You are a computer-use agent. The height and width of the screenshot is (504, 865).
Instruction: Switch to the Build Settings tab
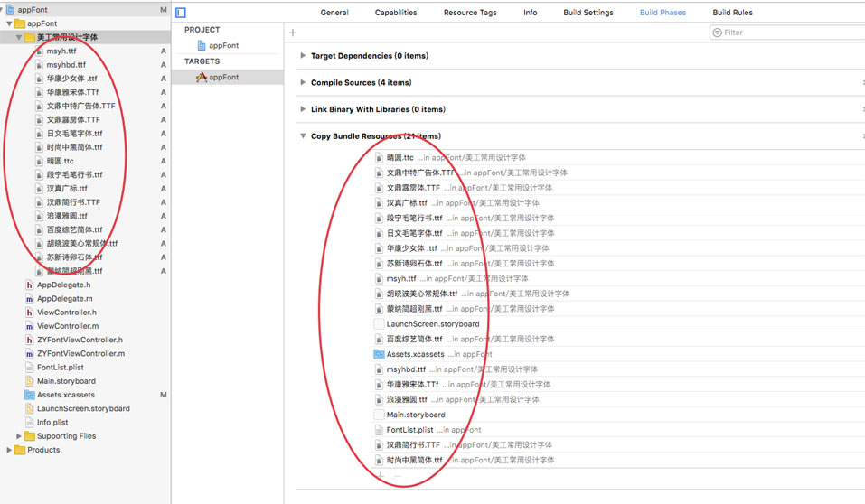(588, 13)
